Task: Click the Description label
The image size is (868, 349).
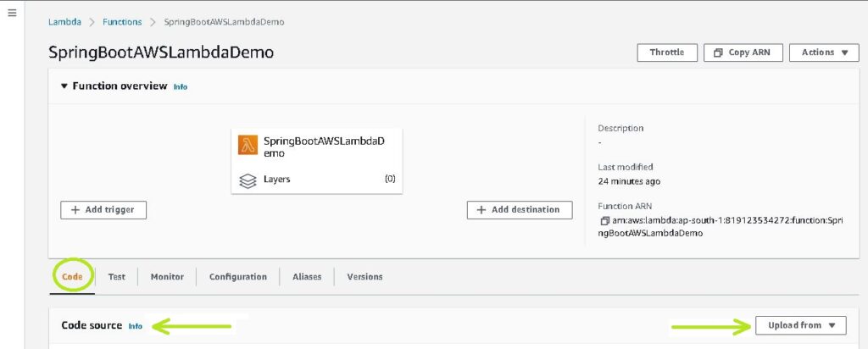Action: pos(620,128)
